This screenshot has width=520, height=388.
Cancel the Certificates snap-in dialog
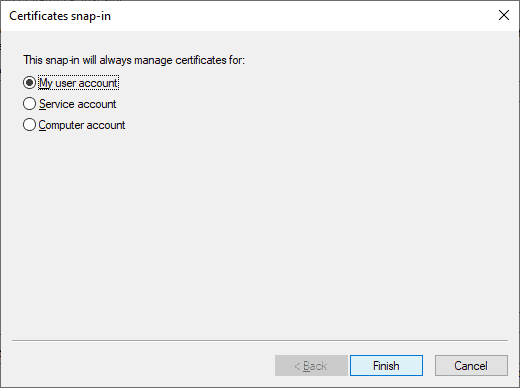point(471,366)
